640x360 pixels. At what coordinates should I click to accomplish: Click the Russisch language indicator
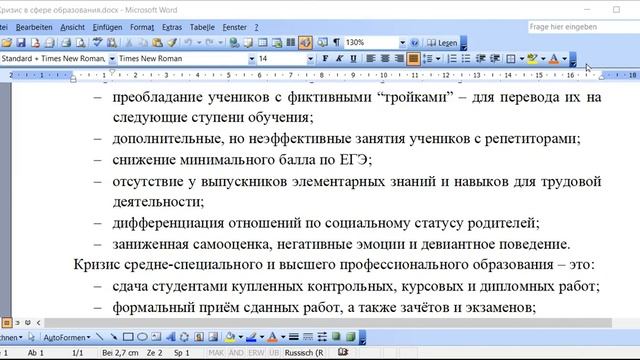[x=304, y=353]
